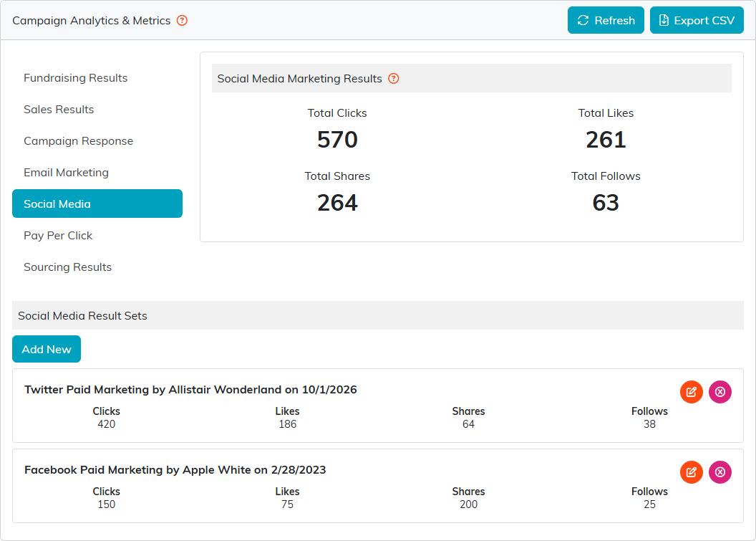Click the Total Likes value 261
The image size is (756, 541).
[x=606, y=140]
